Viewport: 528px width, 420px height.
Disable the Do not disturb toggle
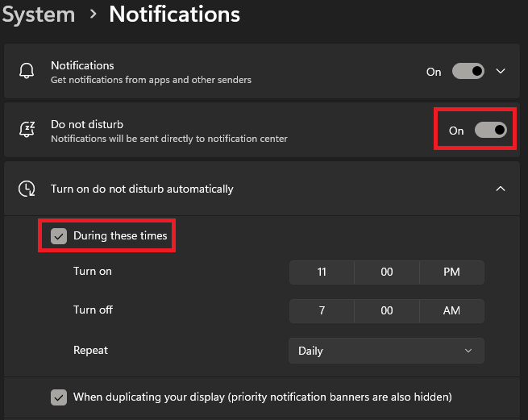coord(490,131)
